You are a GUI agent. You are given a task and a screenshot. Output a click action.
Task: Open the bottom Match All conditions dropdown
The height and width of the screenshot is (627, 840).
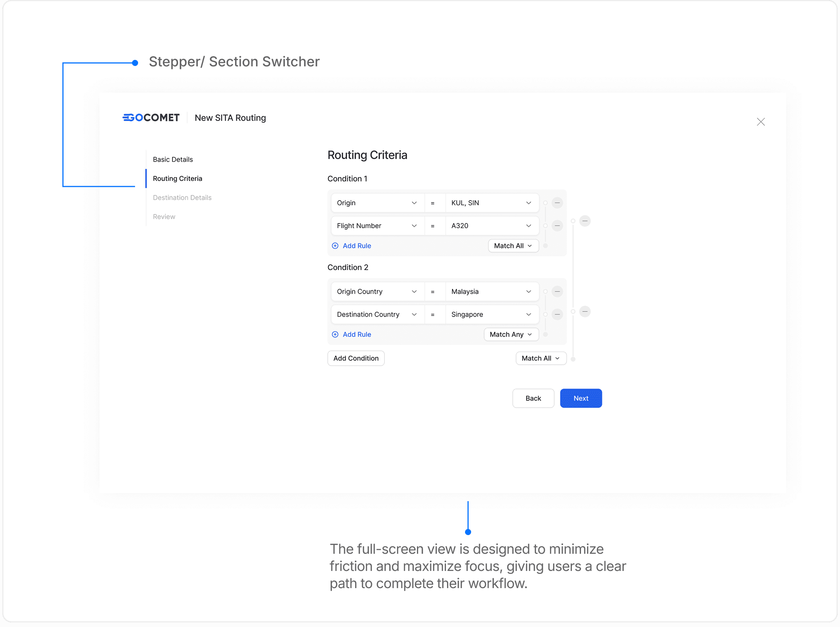point(541,359)
